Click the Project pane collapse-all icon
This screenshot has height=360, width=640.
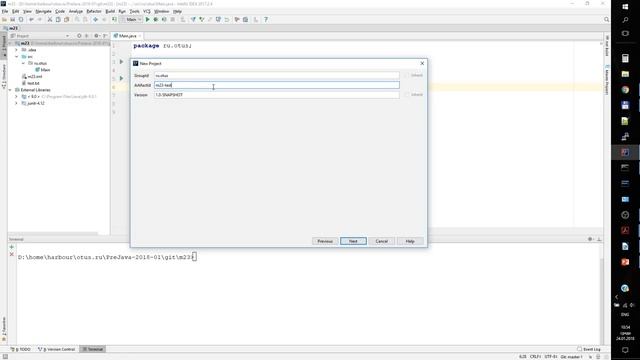(x=87, y=36)
